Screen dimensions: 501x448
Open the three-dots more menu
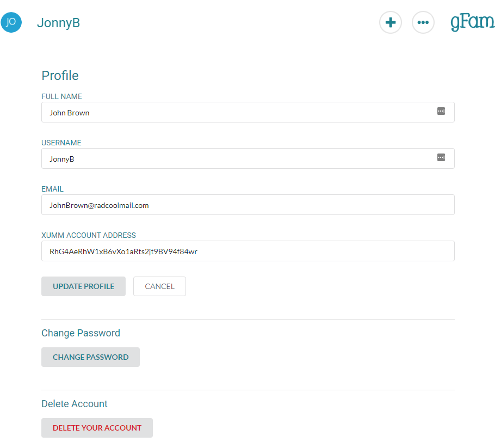coord(423,22)
